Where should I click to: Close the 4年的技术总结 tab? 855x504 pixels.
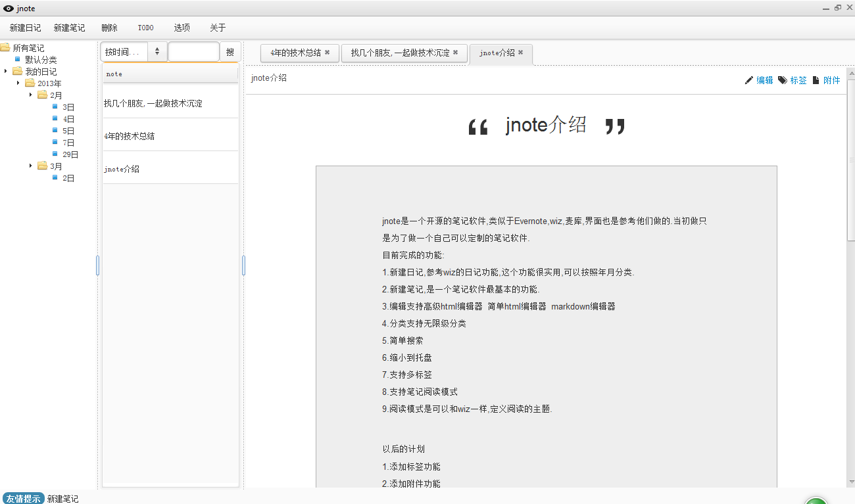[x=327, y=53]
